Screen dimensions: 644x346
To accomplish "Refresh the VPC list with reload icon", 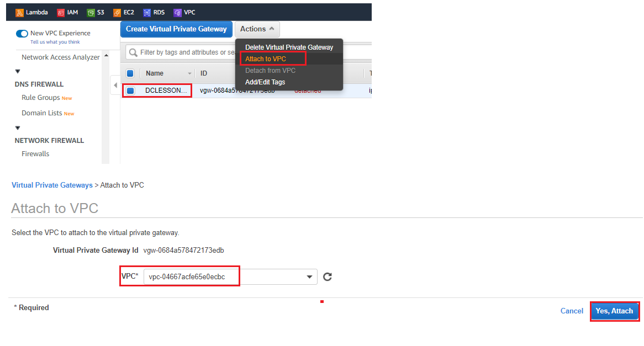I will point(328,276).
